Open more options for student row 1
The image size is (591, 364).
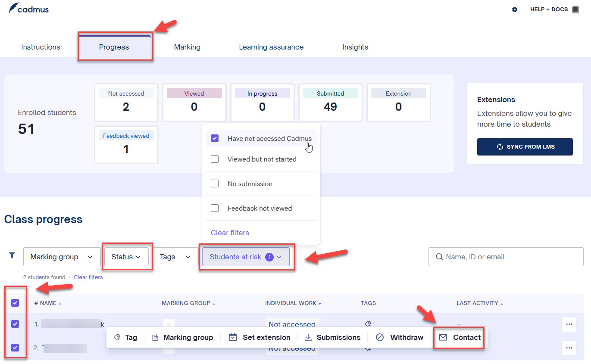pos(569,324)
